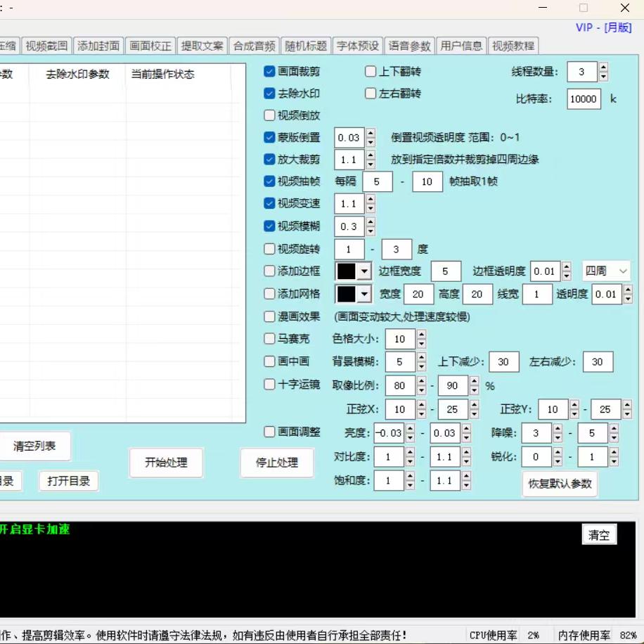
Task: Enable 漫画效果 checkbox
Action: [269, 316]
